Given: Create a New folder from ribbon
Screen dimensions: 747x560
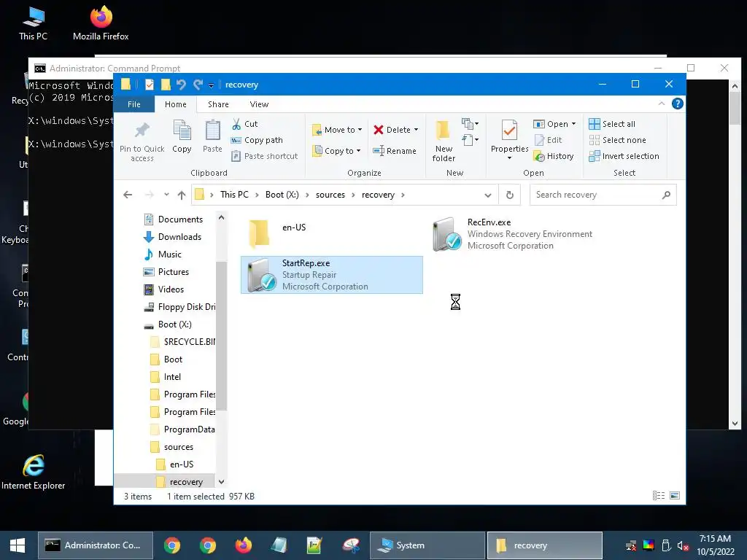Looking at the screenshot, I should [444, 141].
